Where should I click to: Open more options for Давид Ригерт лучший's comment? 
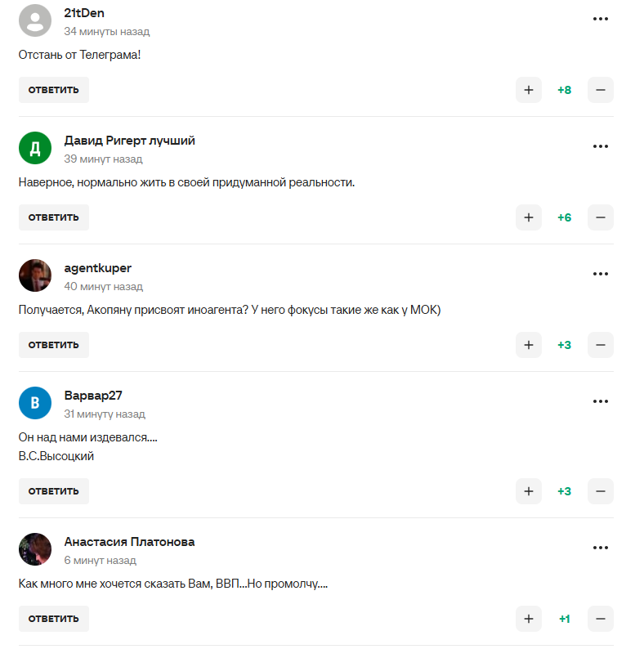pos(601,146)
